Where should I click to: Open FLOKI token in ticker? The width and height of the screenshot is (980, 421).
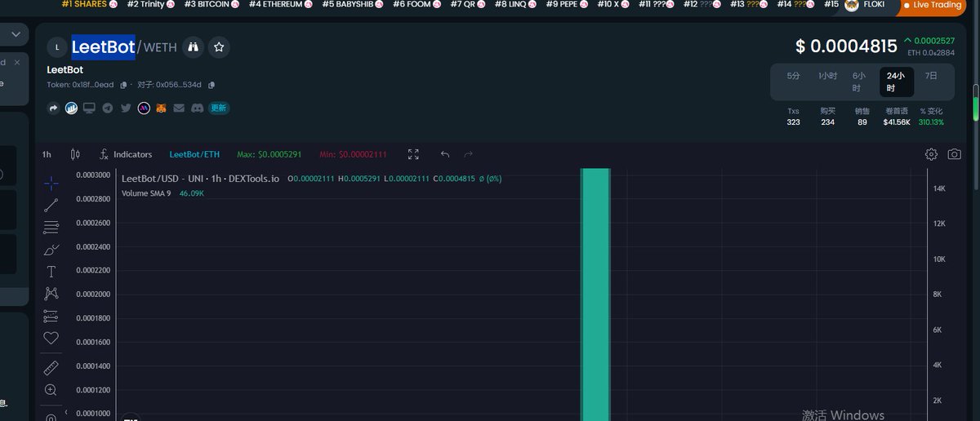866,5
